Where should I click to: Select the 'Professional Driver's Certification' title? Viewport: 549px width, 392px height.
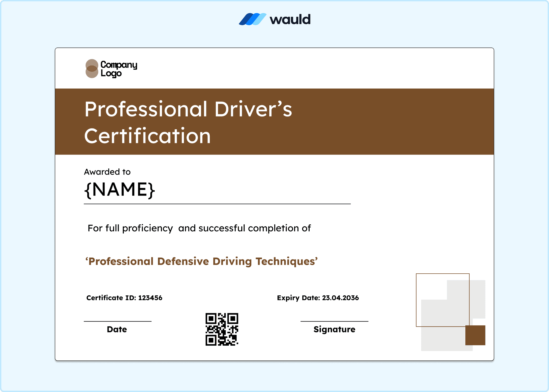pos(188,122)
